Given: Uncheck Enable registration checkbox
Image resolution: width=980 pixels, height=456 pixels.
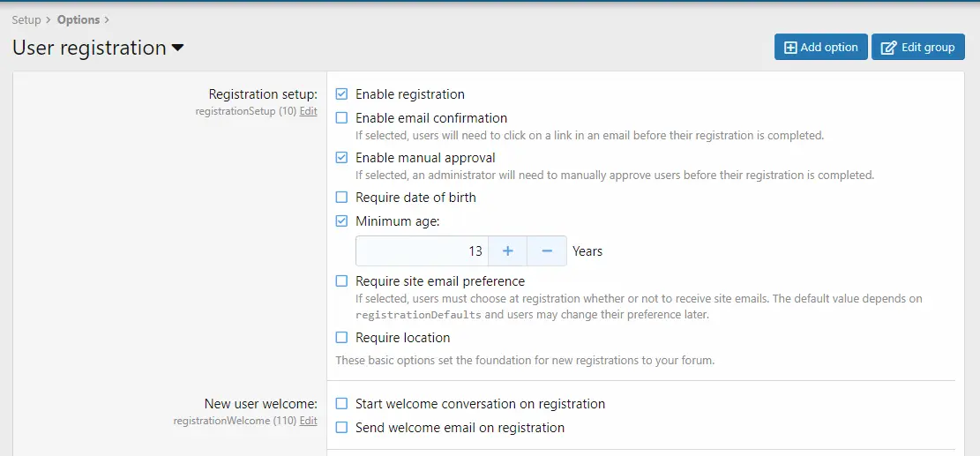Looking at the screenshot, I should point(341,94).
